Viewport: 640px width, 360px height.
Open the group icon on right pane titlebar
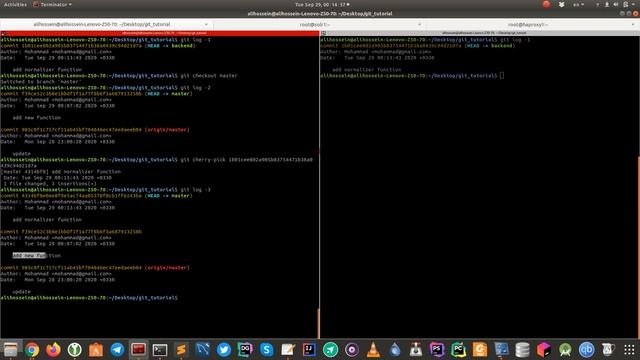324,33
